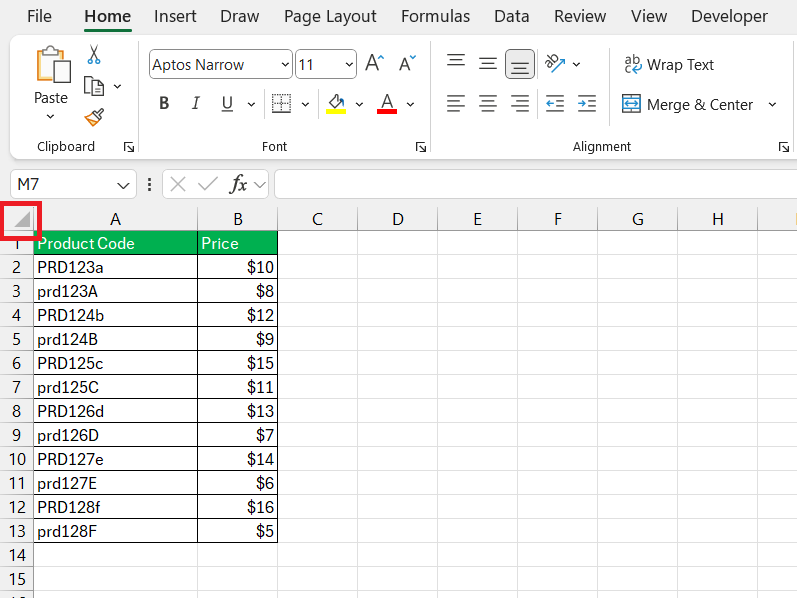
Task: Open the font size dropdown
Action: pyautogui.click(x=349, y=65)
